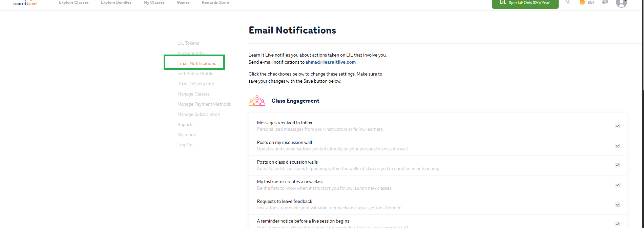Viewport: 644px width, 228px height.
Task: Click the LearnItLive logo
Action: [x=25, y=3]
